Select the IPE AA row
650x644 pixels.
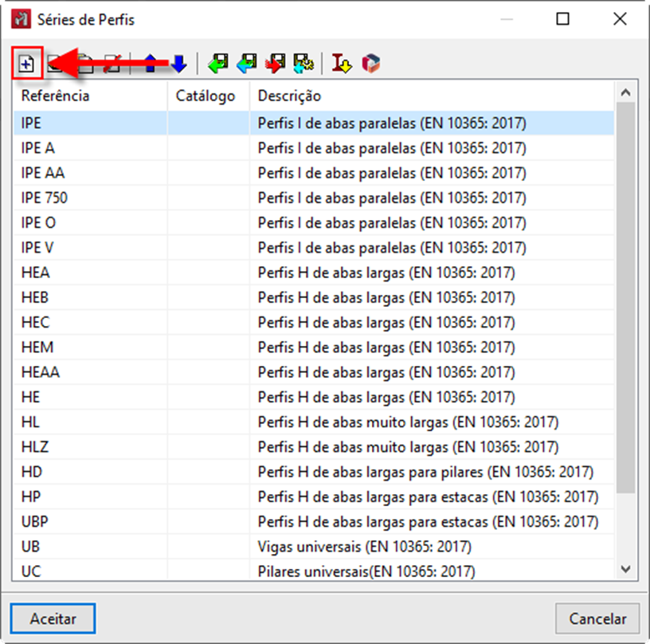point(314,173)
